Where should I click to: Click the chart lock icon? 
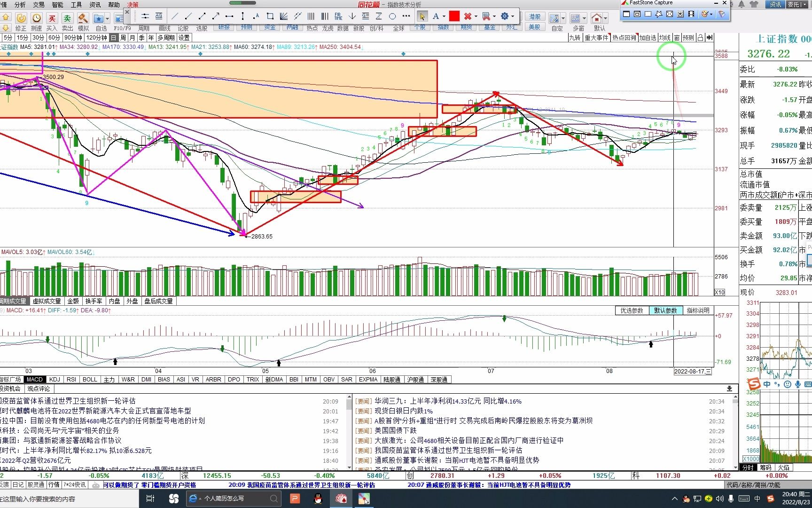(700, 38)
